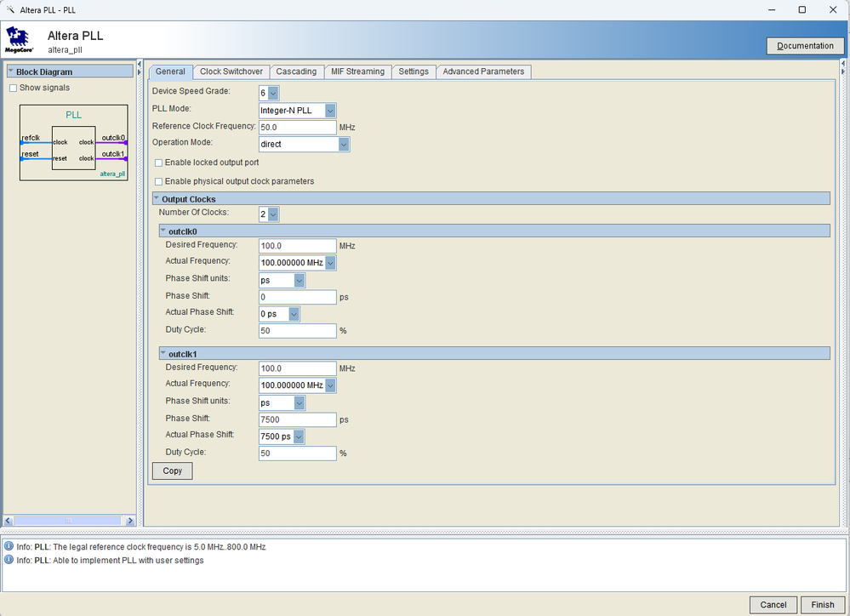Enable locked output port checkbox
This screenshot has height=616, width=850.
point(158,163)
